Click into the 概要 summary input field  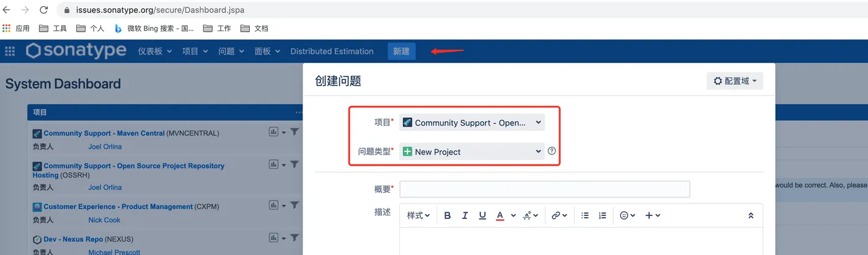[544, 189]
